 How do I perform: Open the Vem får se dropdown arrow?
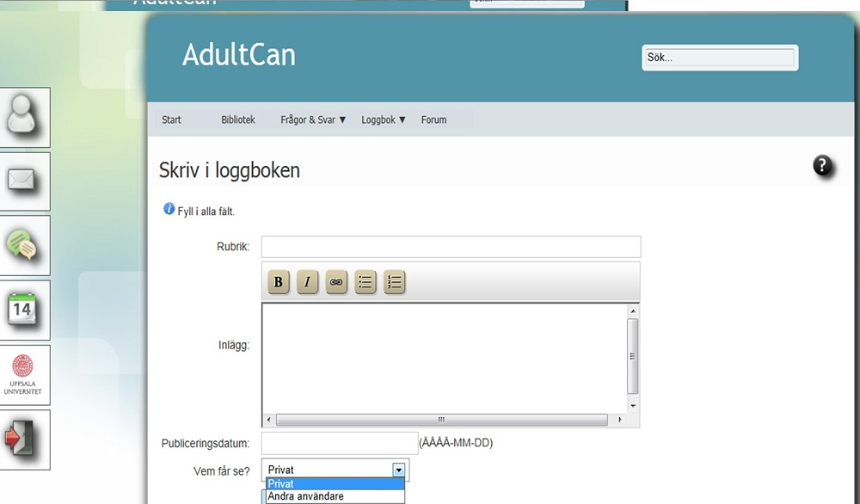pyautogui.click(x=399, y=470)
